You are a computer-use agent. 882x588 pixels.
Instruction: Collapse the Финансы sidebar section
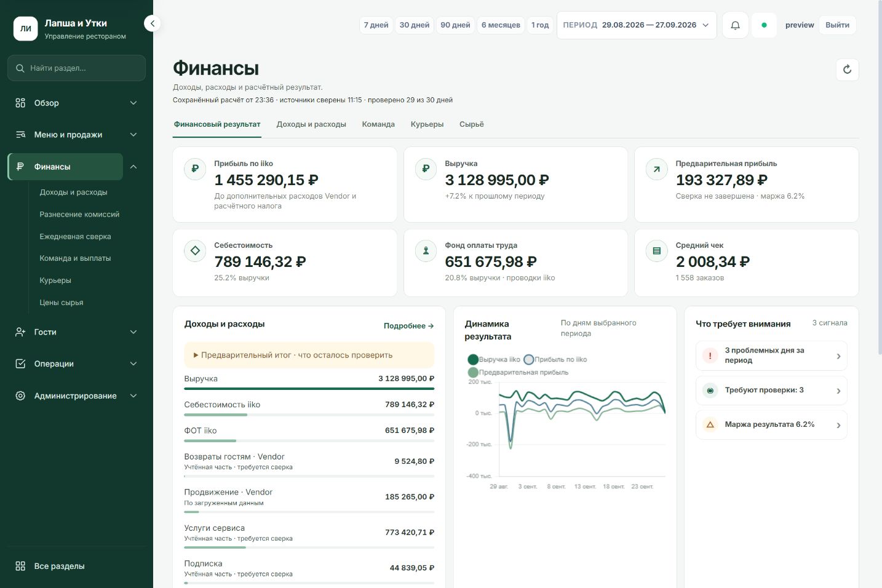133,167
